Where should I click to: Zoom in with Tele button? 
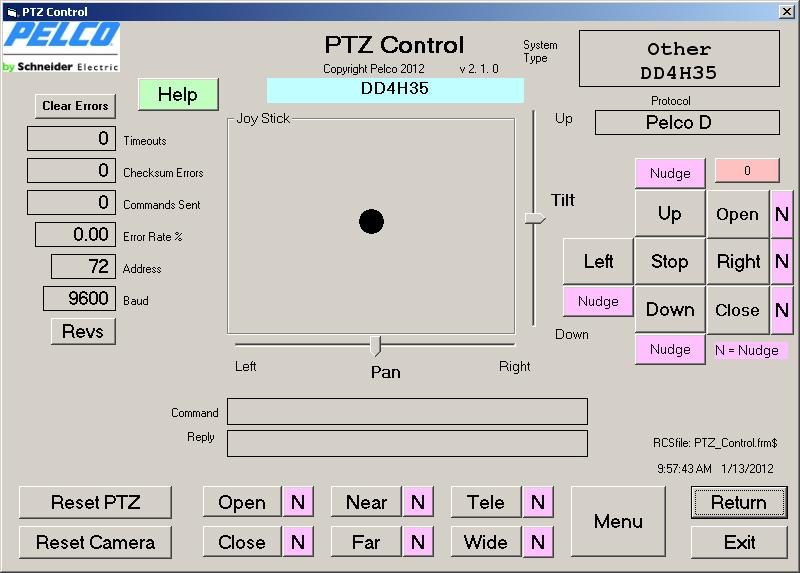486,502
